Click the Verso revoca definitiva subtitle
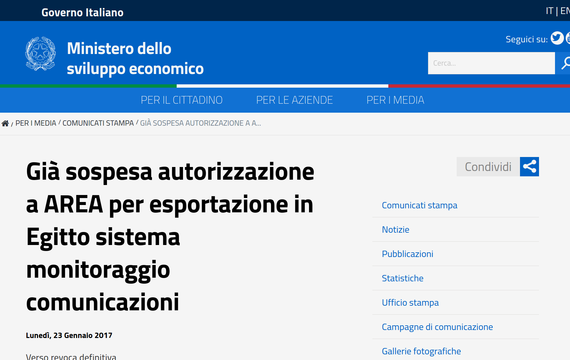Image resolution: width=570 pixels, height=360 pixels. (x=71, y=356)
